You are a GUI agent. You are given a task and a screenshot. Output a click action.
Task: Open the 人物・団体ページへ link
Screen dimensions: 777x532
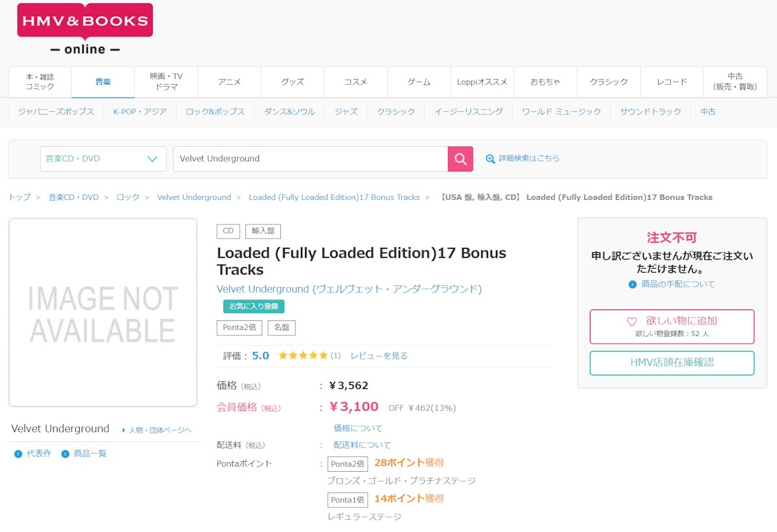[161, 430]
